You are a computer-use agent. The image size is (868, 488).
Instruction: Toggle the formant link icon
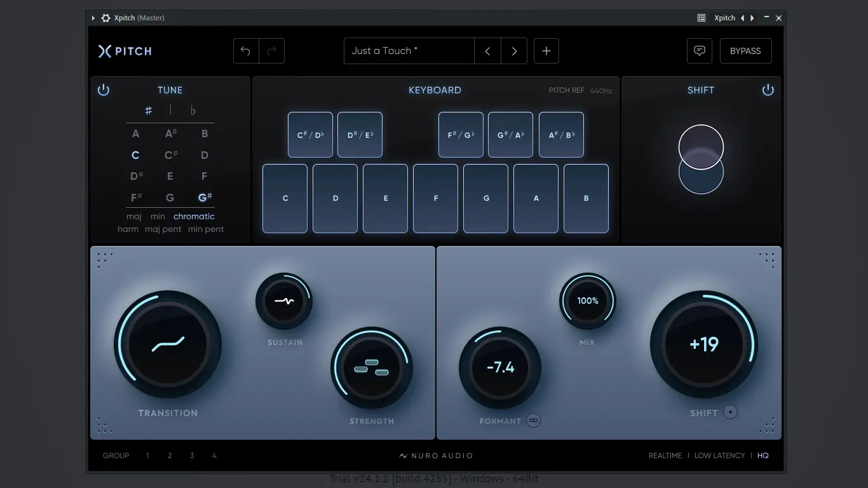pyautogui.click(x=534, y=421)
